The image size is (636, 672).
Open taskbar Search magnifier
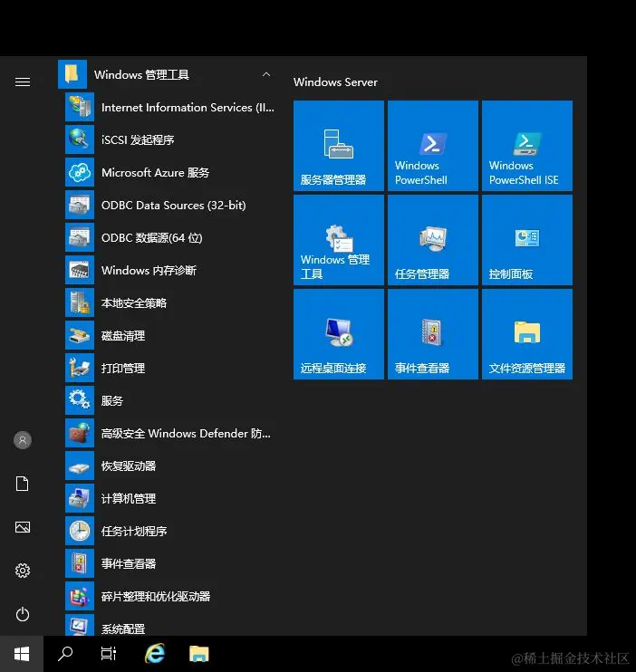coord(65,654)
